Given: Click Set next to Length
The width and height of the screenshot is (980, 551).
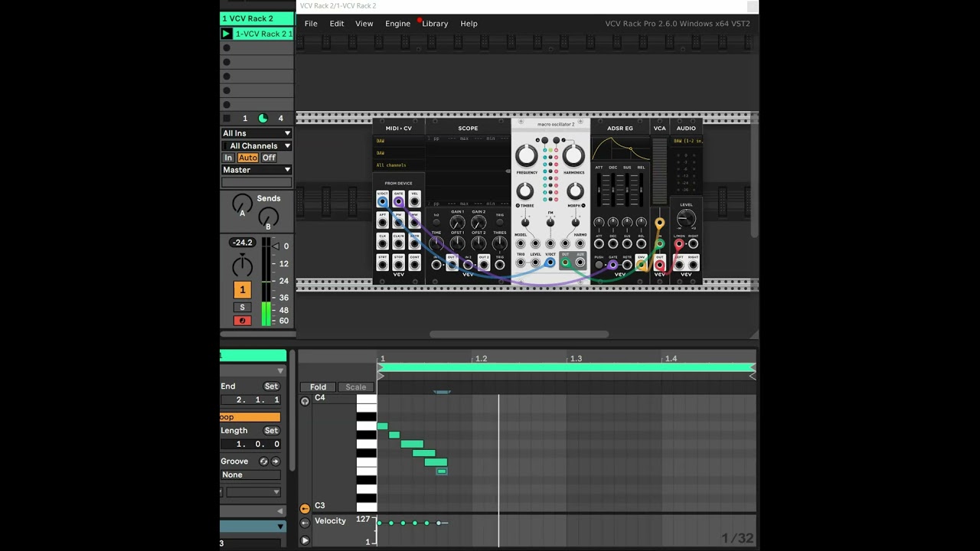Looking at the screenshot, I should coord(271,431).
